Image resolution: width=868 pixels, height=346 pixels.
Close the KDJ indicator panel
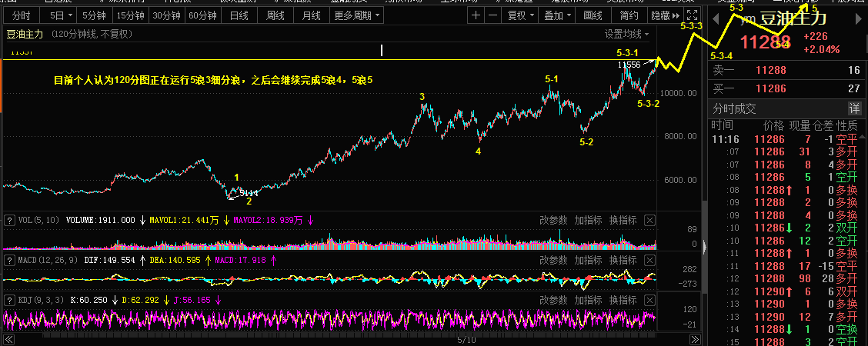tap(650, 300)
